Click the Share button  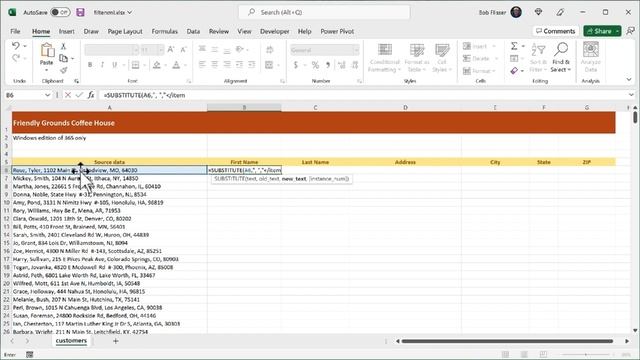pos(599,31)
